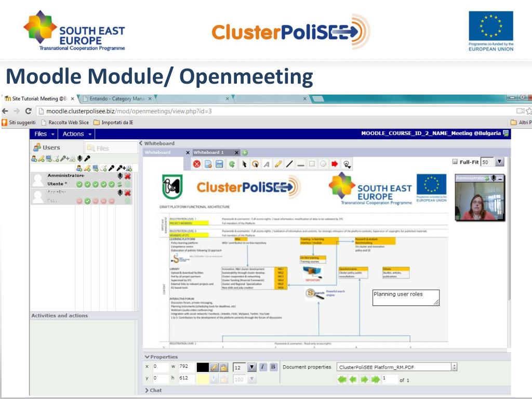Grant second user's first red permission toggle
532x399 pixels.
79,201
